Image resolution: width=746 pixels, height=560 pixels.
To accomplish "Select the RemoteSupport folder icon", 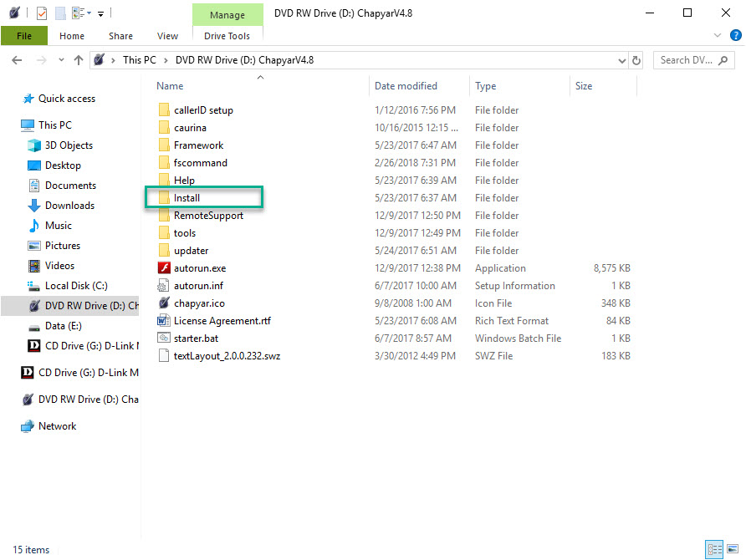I will point(164,216).
